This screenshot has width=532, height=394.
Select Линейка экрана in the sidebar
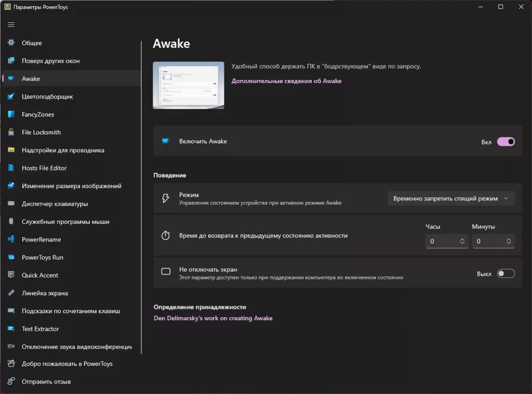point(45,293)
